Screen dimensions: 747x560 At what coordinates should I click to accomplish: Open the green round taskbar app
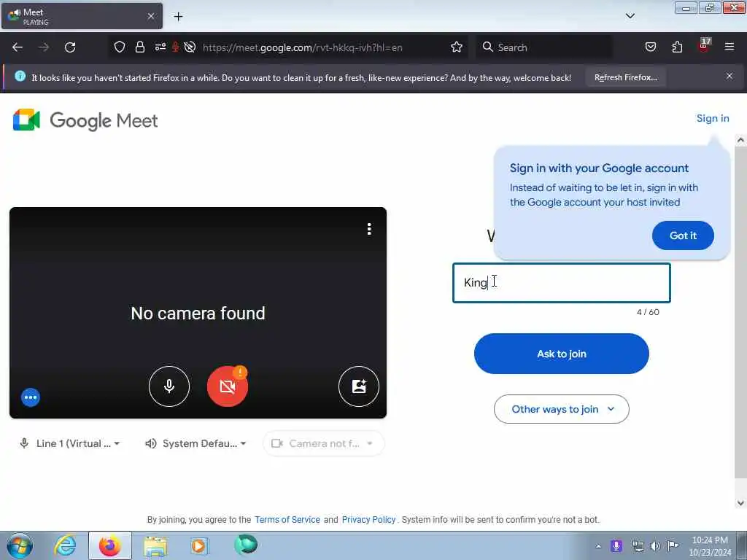click(x=246, y=545)
